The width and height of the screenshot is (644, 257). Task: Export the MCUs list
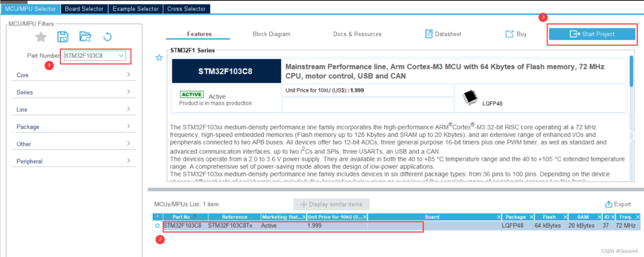pyautogui.click(x=618, y=204)
